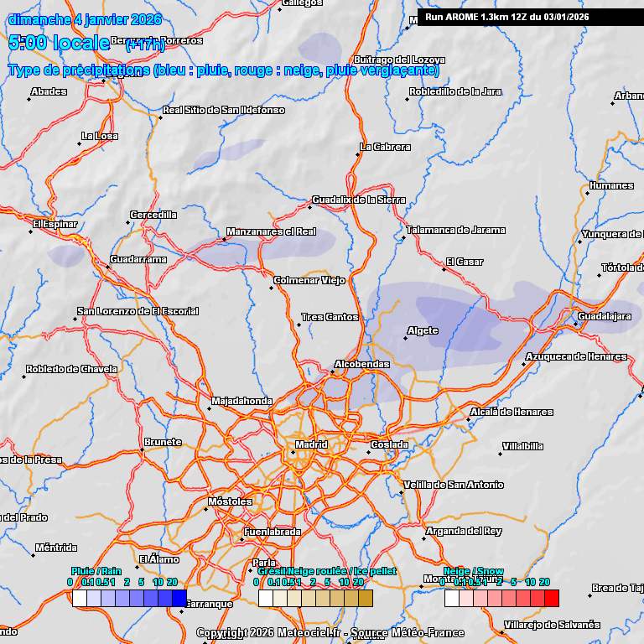The width and height of the screenshot is (644, 644).
Task: Click the Colmenar Viejo map marker
Action: [x=271, y=288]
